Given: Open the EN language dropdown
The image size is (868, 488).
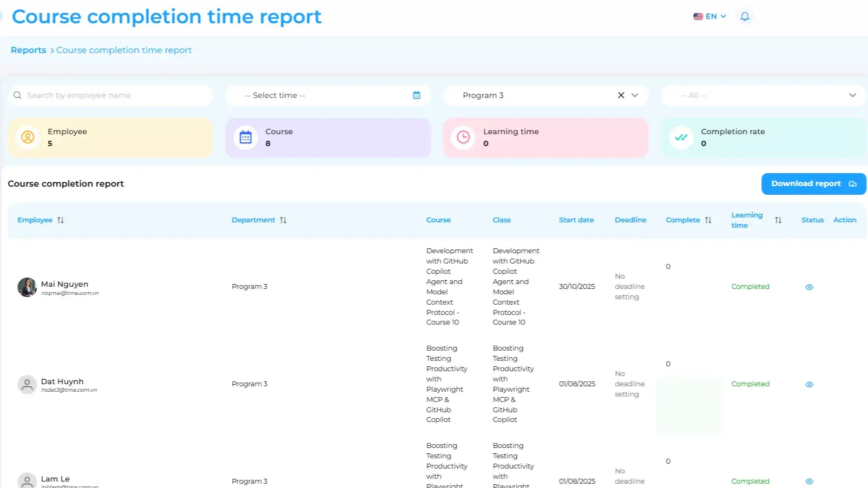Looking at the screenshot, I should point(710,16).
